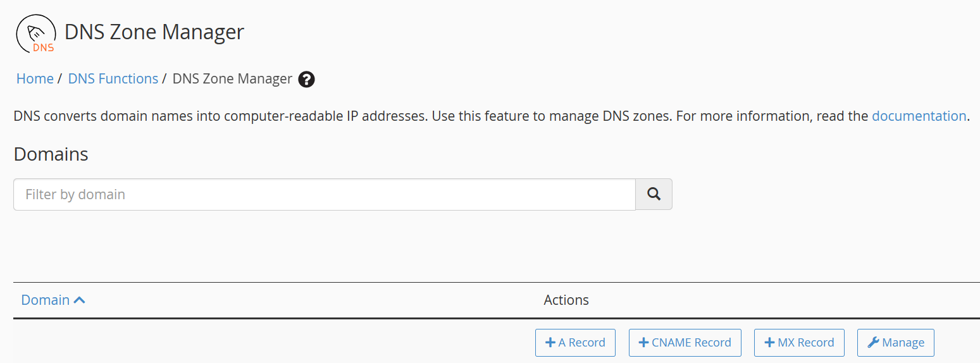This screenshot has width=980, height=363.
Task: Go to Home via the breadcrumb
Action: click(35, 78)
